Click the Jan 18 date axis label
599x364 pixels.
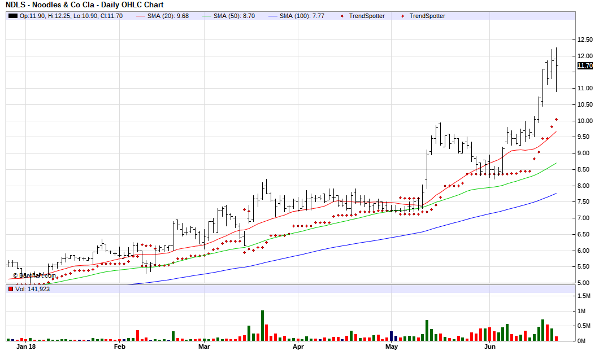26,347
